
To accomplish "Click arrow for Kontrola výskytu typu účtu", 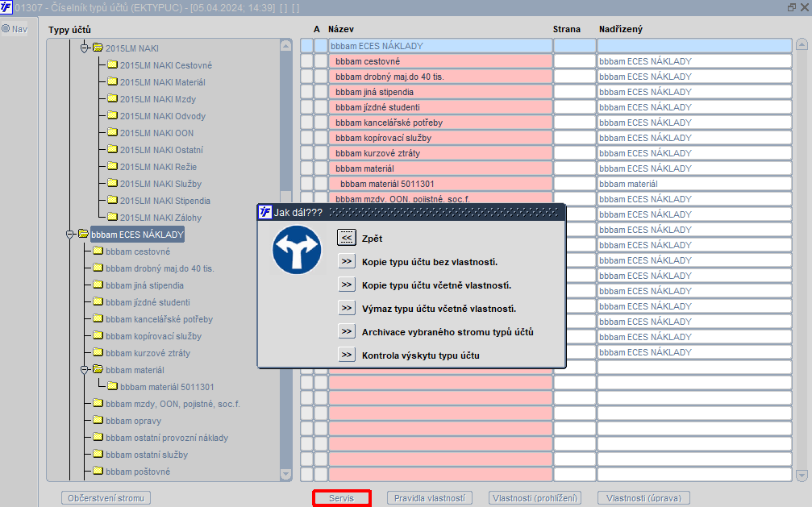I will (347, 355).
